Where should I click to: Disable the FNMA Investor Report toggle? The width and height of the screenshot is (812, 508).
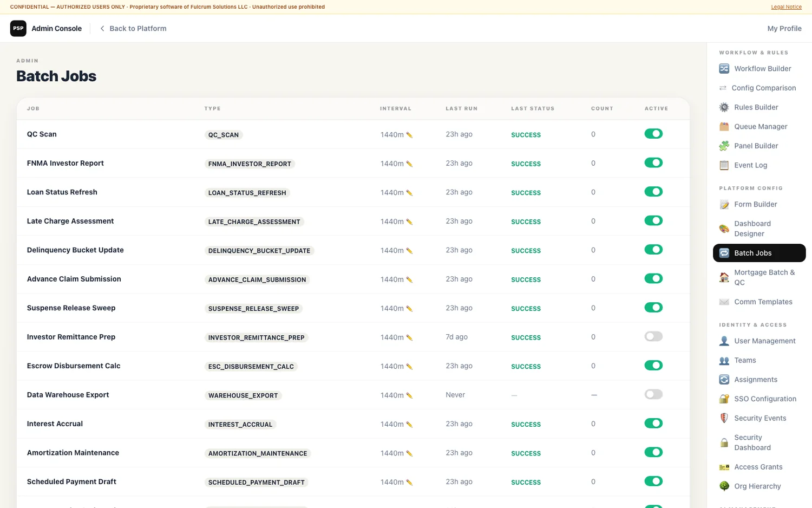point(653,162)
